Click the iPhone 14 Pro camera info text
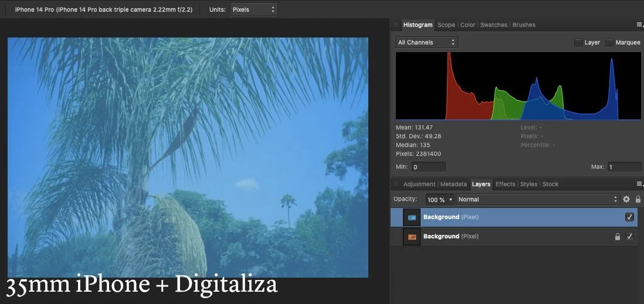 pyautogui.click(x=103, y=9)
